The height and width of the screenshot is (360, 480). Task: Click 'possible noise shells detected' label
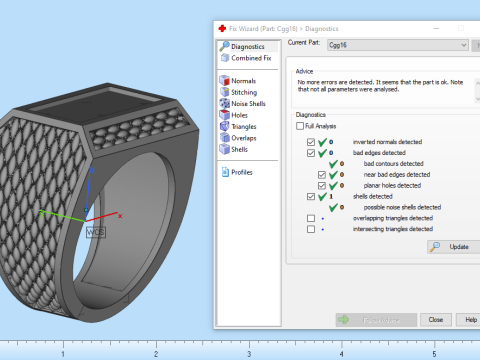(x=402, y=207)
